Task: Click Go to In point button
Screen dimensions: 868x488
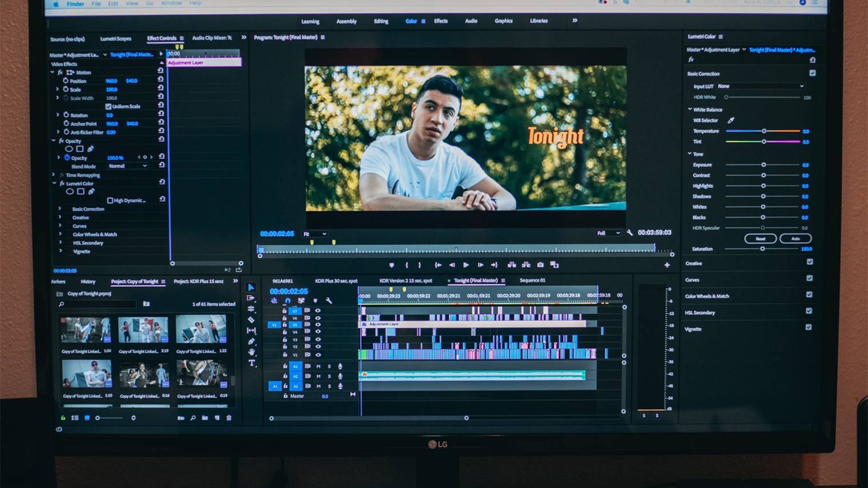Action: click(x=438, y=265)
